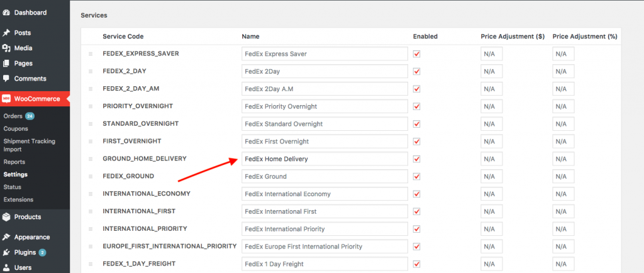Click drag handle for FEDEX_GROUND row
644x273 pixels.
pos(91,177)
